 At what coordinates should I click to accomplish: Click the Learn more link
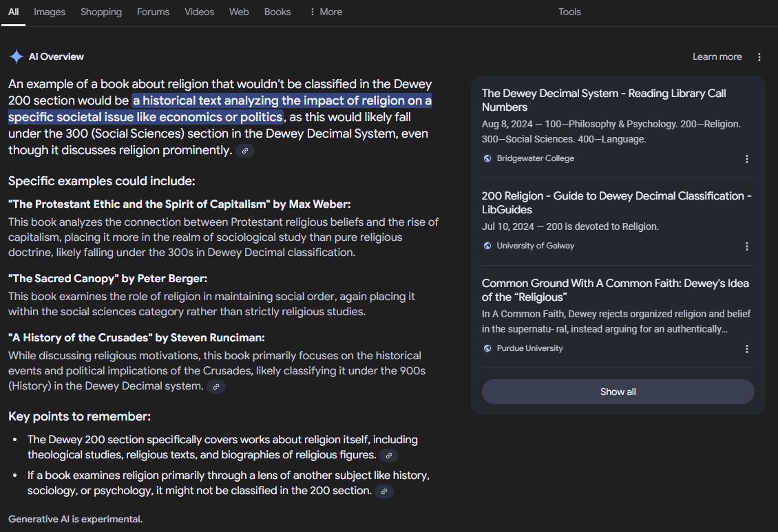coord(717,56)
